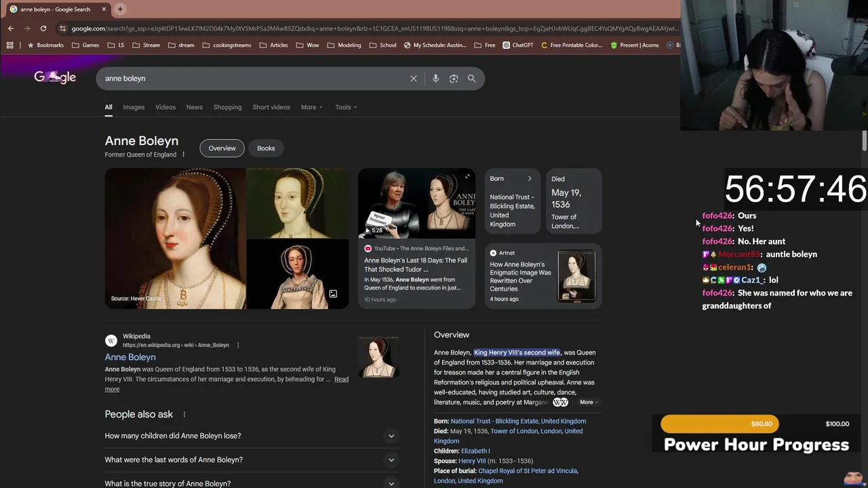868x488 pixels.
Task: Expand Wikipedia snippet Read more link
Action: tap(341, 379)
